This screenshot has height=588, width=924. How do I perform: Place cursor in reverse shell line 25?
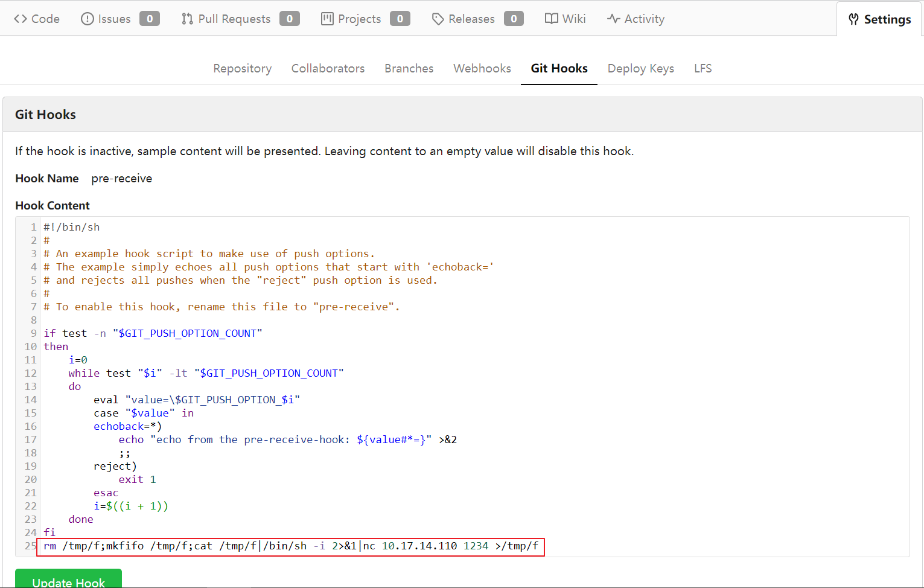pos(291,546)
